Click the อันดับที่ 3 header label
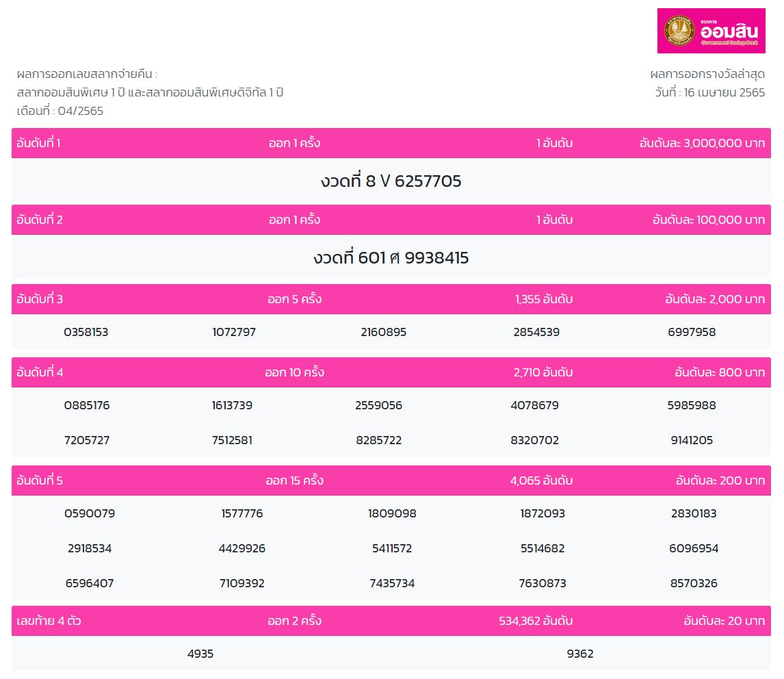784x679 pixels. [40, 299]
